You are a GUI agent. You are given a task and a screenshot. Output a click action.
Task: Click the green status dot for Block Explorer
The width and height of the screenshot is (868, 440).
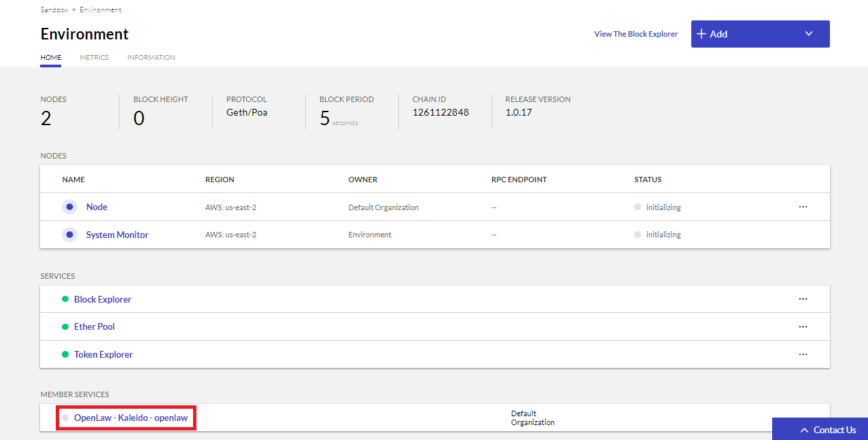click(x=65, y=299)
